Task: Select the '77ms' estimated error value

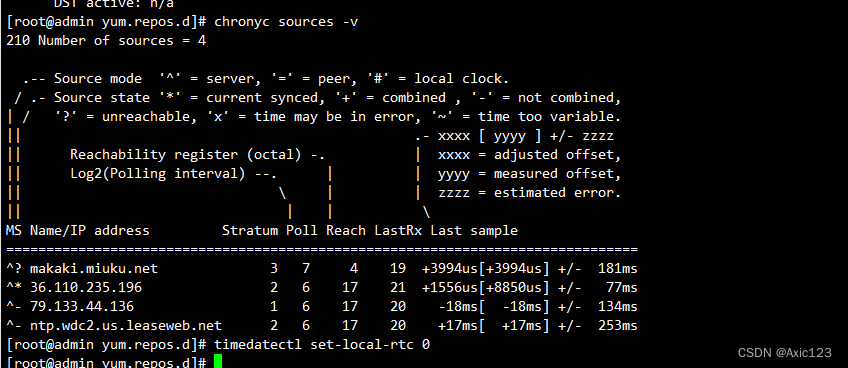Action: pyautogui.click(x=622, y=287)
